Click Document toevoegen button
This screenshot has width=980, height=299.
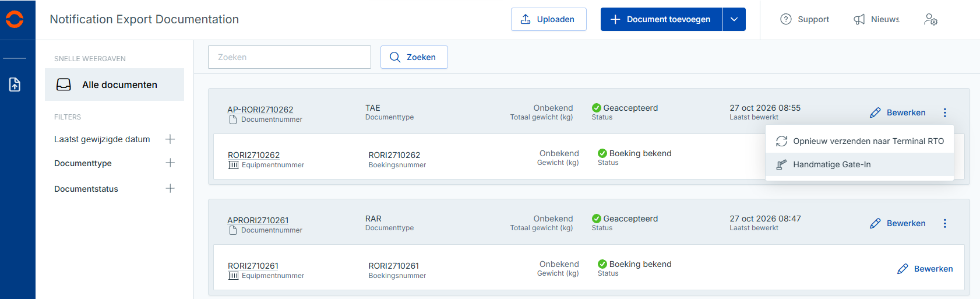click(661, 19)
